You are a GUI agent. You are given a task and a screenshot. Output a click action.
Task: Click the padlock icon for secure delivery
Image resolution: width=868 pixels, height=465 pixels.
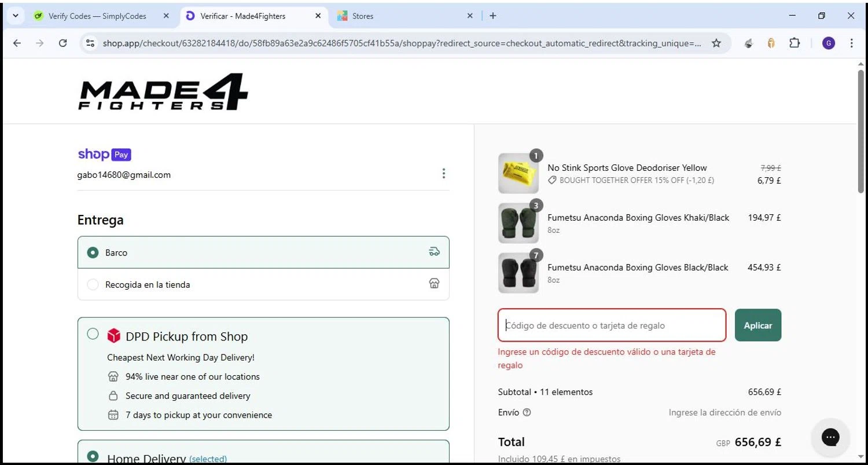(113, 396)
